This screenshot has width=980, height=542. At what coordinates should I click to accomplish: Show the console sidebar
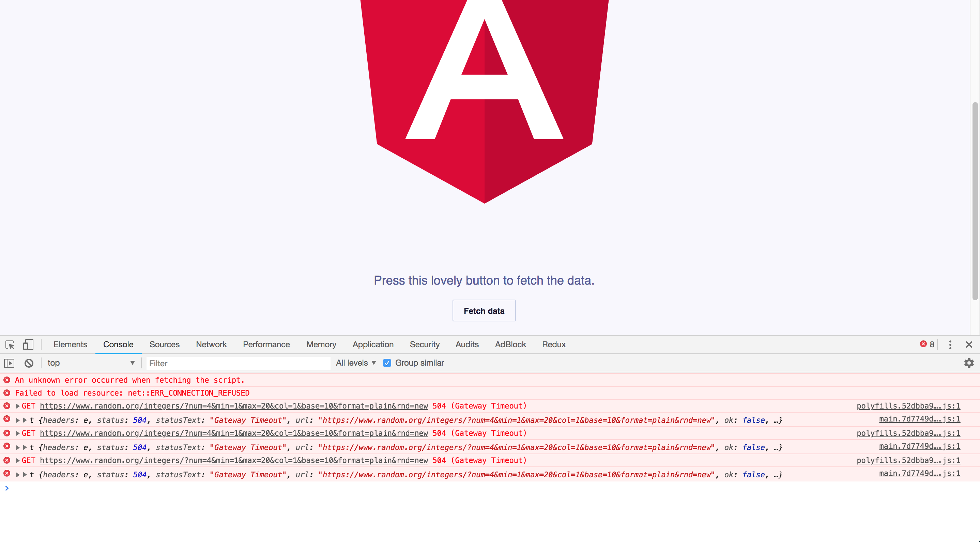pos(9,363)
